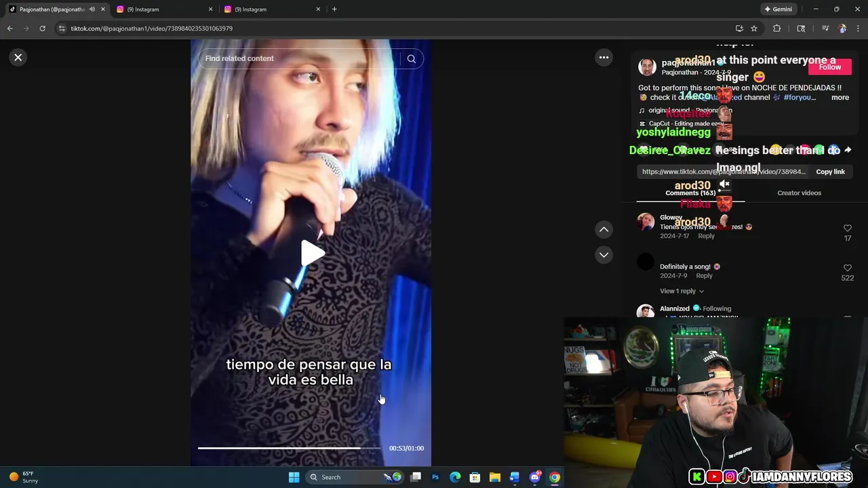Like Glowey's comment with the heart
The width and height of the screenshot is (868, 488).
click(x=847, y=228)
